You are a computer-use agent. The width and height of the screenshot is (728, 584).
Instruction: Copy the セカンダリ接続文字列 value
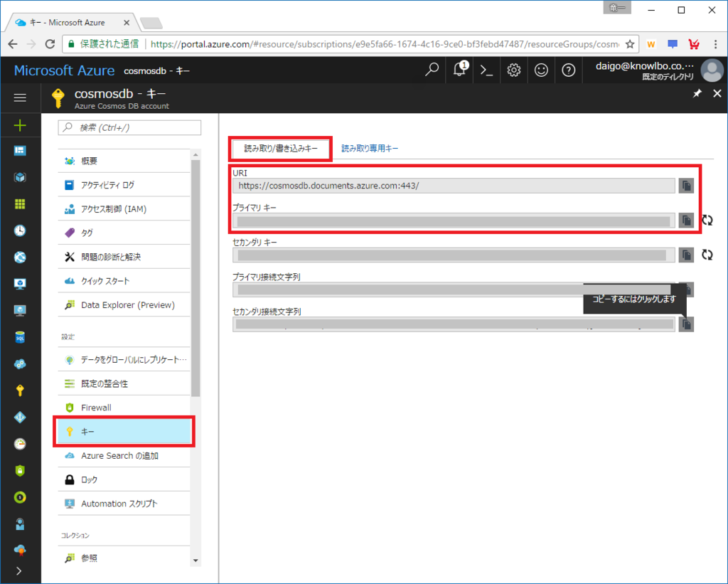[x=686, y=324]
